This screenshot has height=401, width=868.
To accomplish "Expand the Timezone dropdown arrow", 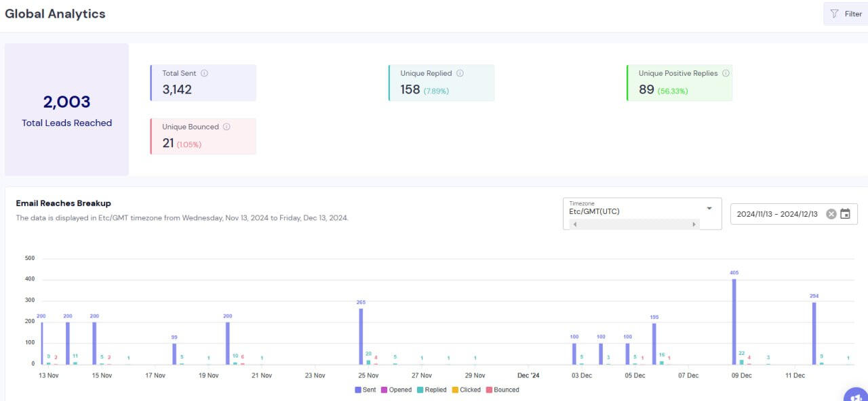I will click(x=709, y=209).
